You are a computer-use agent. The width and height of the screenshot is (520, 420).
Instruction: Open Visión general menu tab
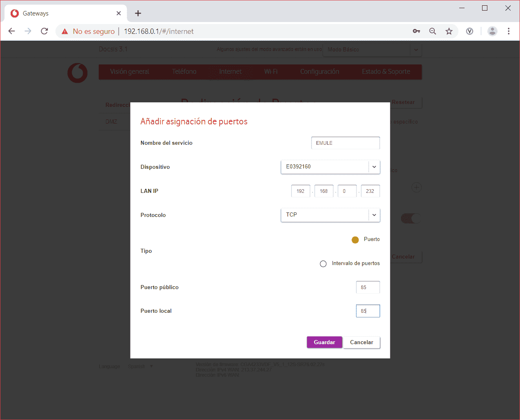(130, 72)
